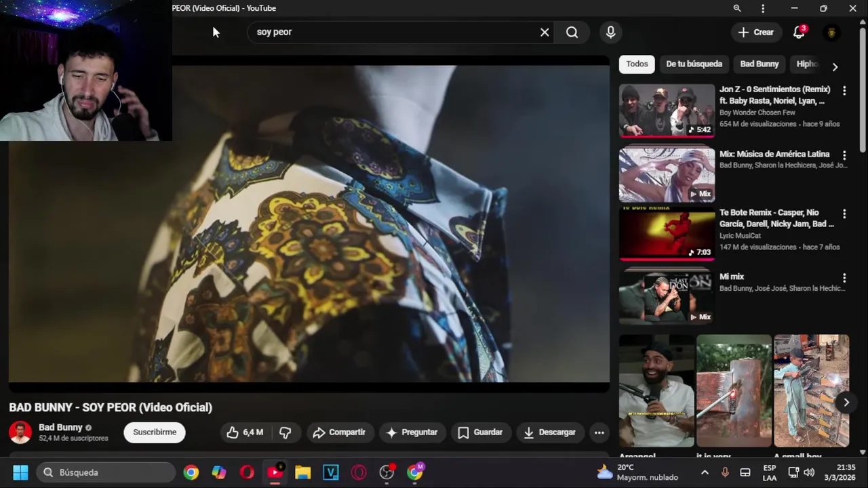The width and height of the screenshot is (868, 488).
Task: Click the Descargar download button
Action: [x=549, y=432]
